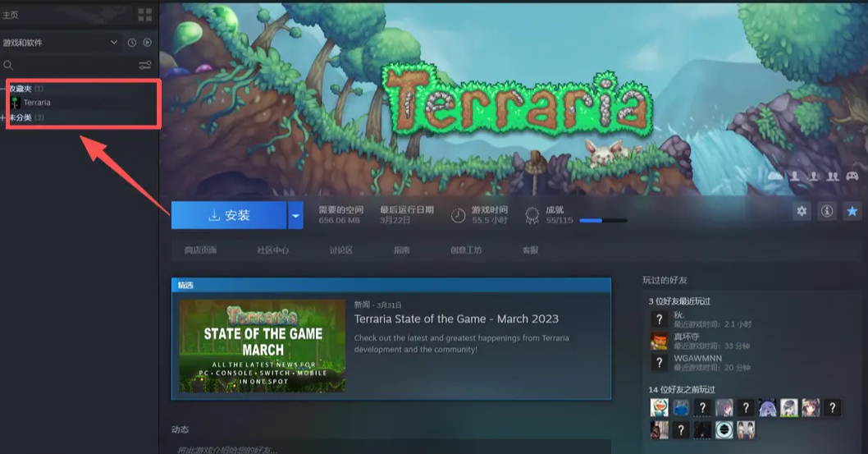Open Terraria settings gear icon

(802, 211)
